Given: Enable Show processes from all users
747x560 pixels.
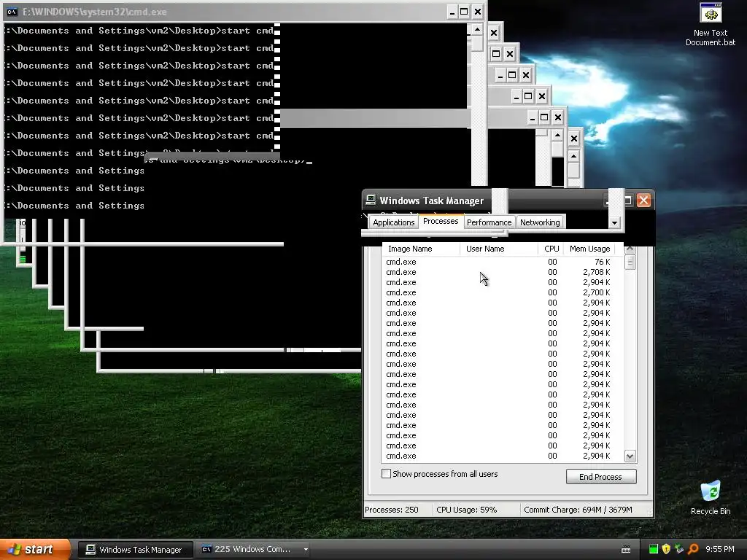Looking at the screenshot, I should 387,474.
